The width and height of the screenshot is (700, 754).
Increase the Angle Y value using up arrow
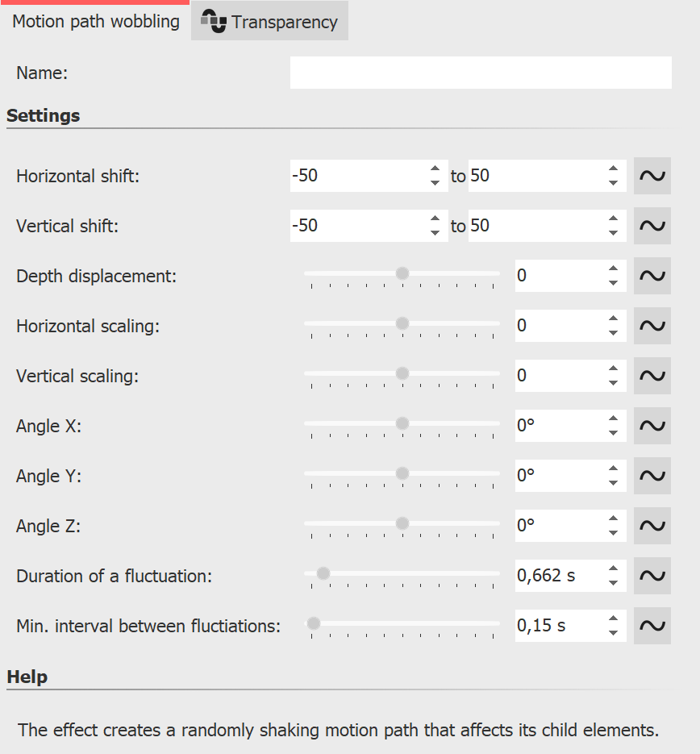tap(614, 469)
